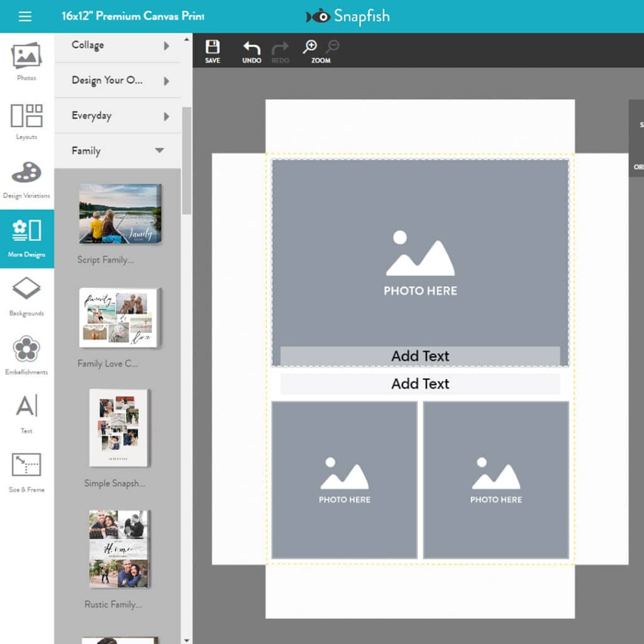644x644 pixels.
Task: Open the Photos panel
Action: tap(25, 60)
